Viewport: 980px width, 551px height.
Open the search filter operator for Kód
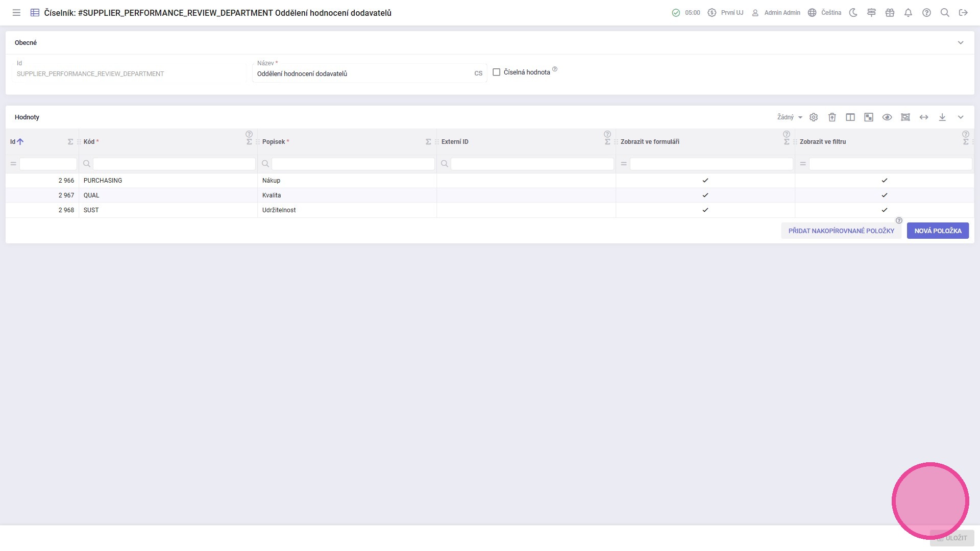(87, 164)
